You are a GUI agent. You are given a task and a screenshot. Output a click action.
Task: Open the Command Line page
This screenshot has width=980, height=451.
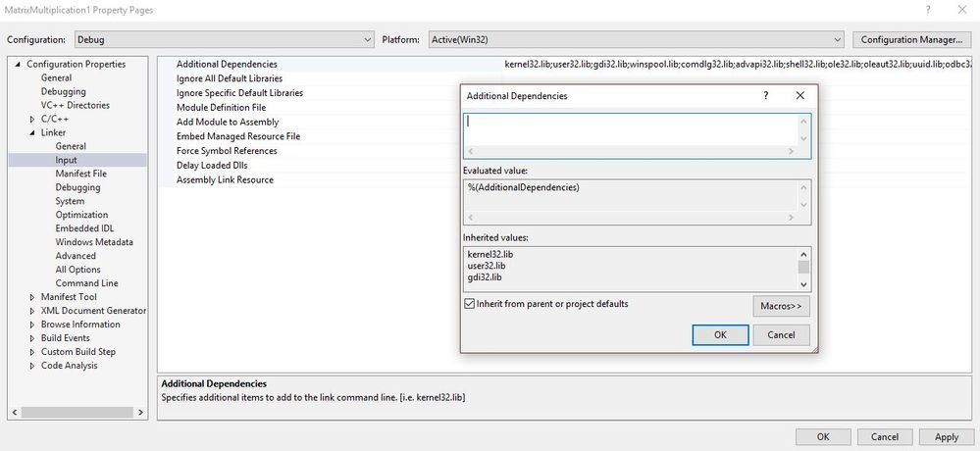pos(86,283)
